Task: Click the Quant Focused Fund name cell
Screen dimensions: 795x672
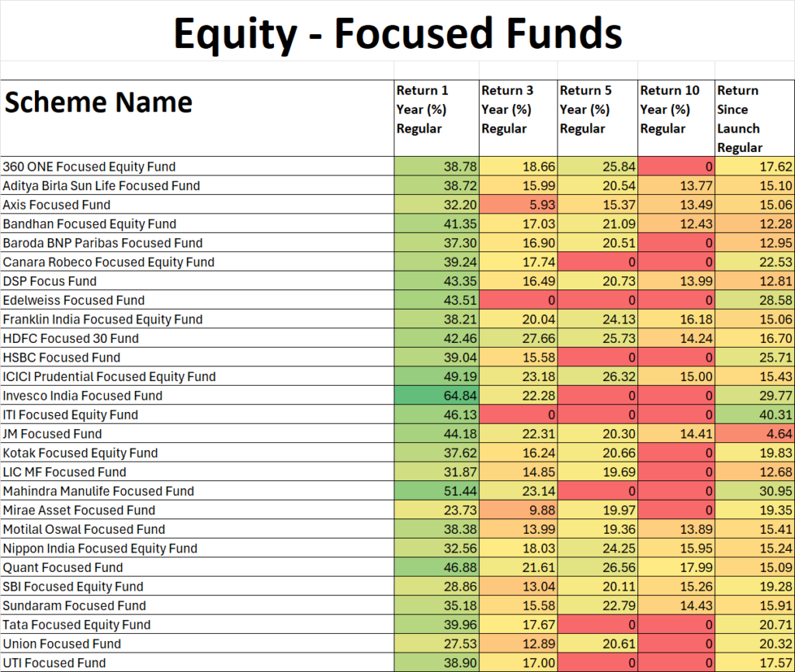Action: point(197,567)
